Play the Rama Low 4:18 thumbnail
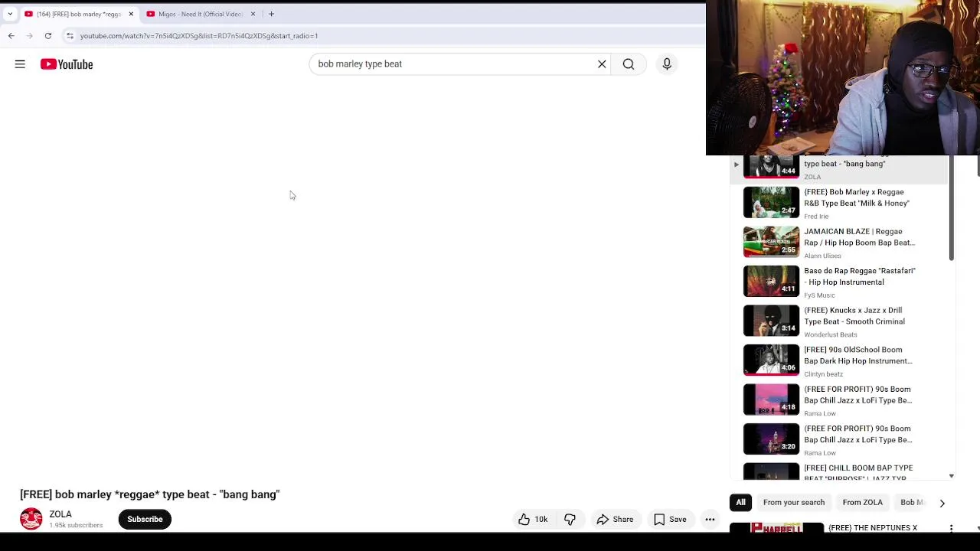980x551 pixels. coord(771,399)
